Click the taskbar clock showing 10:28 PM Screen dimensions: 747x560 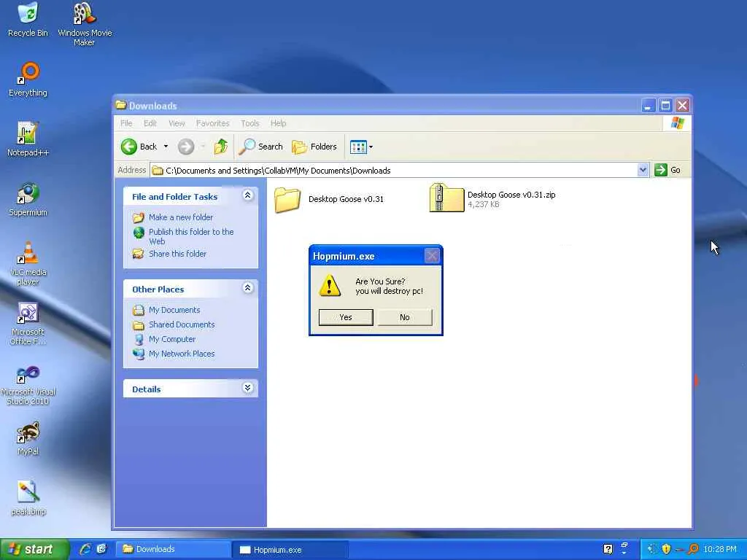click(x=720, y=549)
